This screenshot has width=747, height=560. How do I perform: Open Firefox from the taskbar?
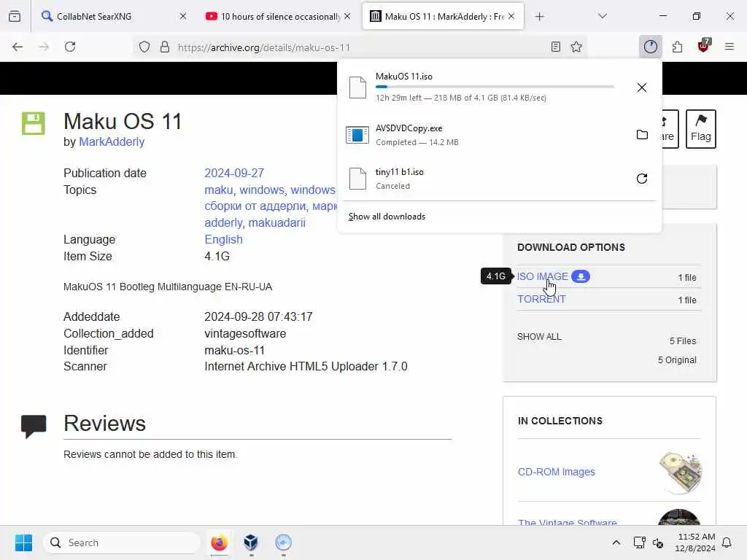[219, 542]
